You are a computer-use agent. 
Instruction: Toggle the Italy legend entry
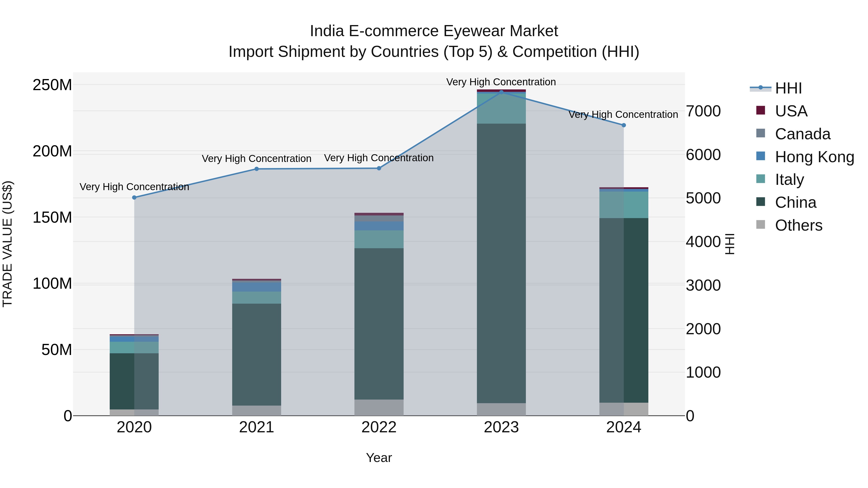point(780,179)
